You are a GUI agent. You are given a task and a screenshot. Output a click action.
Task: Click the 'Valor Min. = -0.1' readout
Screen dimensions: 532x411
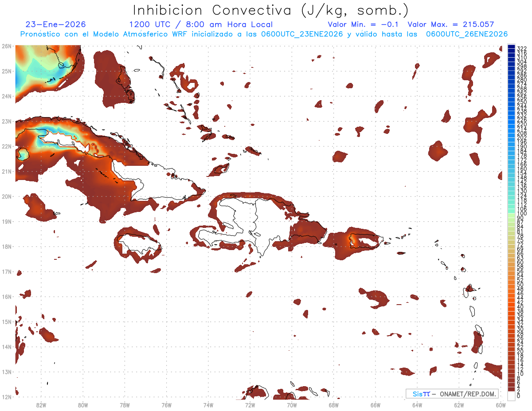tap(364, 24)
